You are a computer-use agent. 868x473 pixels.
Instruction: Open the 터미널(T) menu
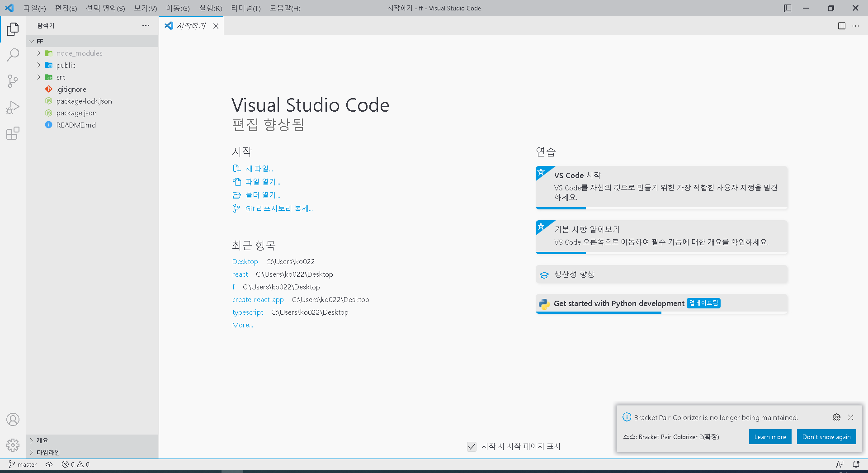point(245,8)
